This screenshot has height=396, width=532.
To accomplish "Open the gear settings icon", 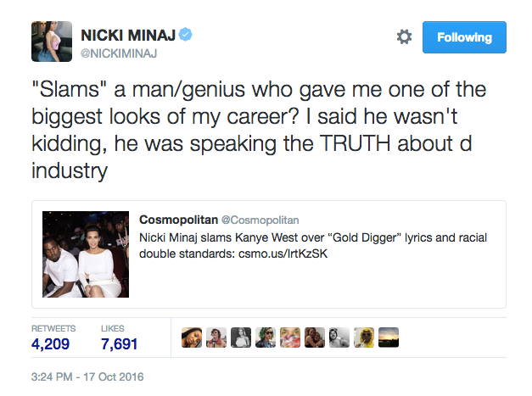I will [x=404, y=36].
